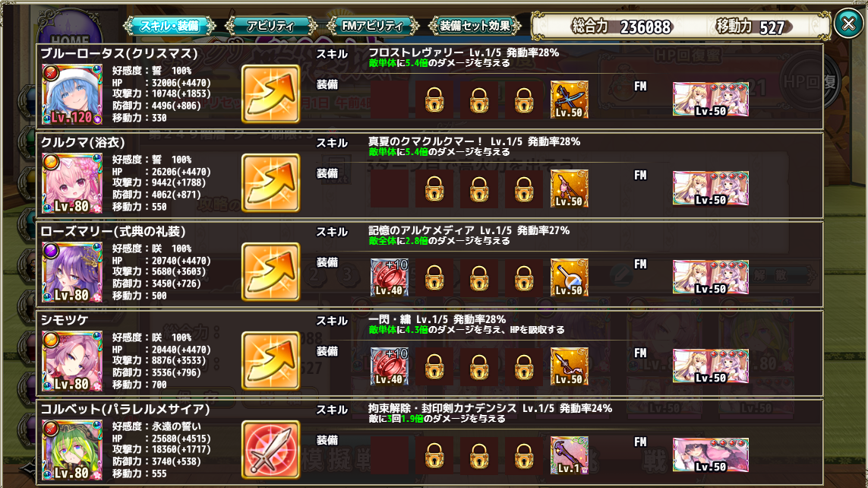Select シモツケ character portrait
The width and height of the screenshot is (868, 488).
click(x=72, y=361)
